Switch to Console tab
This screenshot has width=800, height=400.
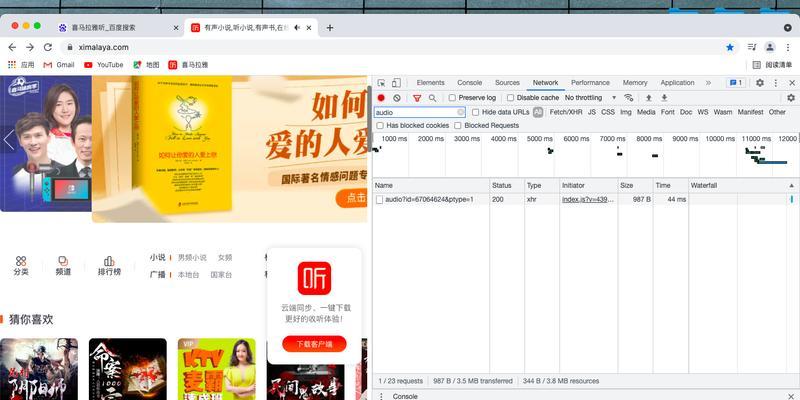pos(469,83)
